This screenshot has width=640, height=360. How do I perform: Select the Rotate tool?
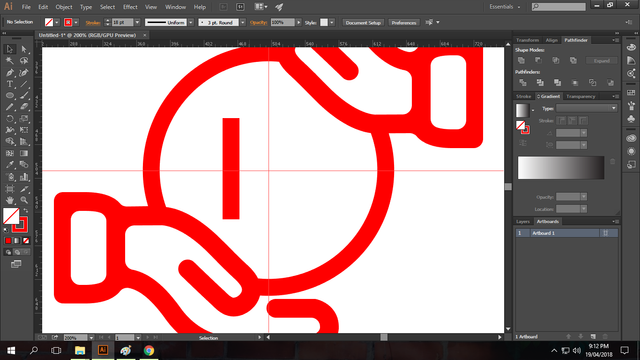click(x=10, y=119)
